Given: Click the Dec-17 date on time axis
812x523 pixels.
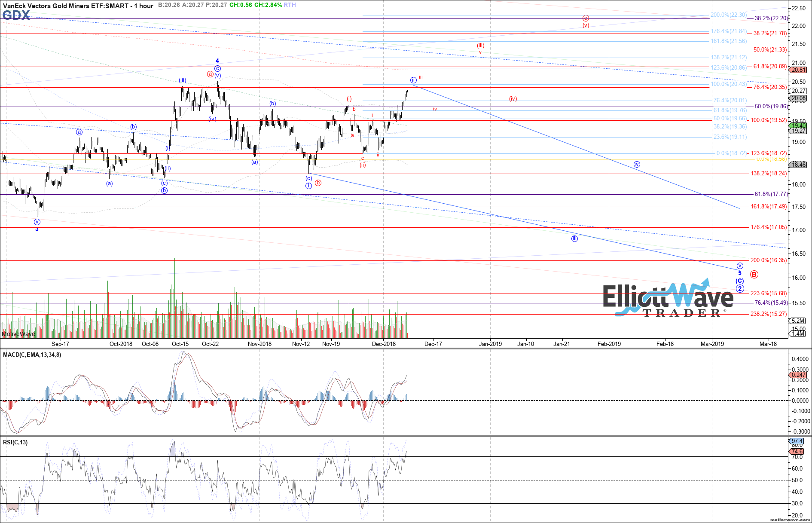Looking at the screenshot, I should 433,344.
